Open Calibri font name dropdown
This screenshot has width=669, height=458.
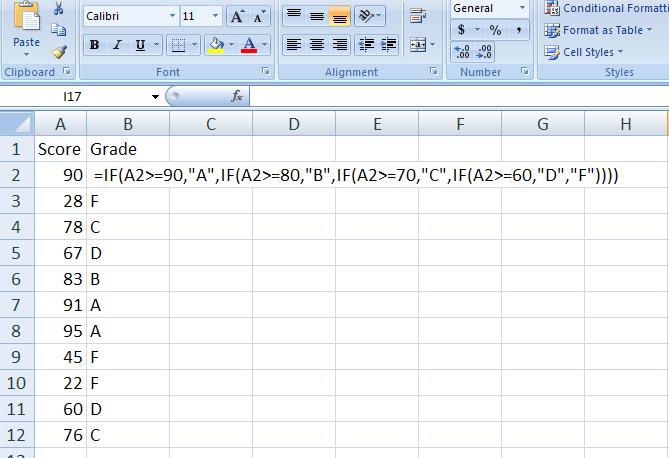click(x=172, y=16)
